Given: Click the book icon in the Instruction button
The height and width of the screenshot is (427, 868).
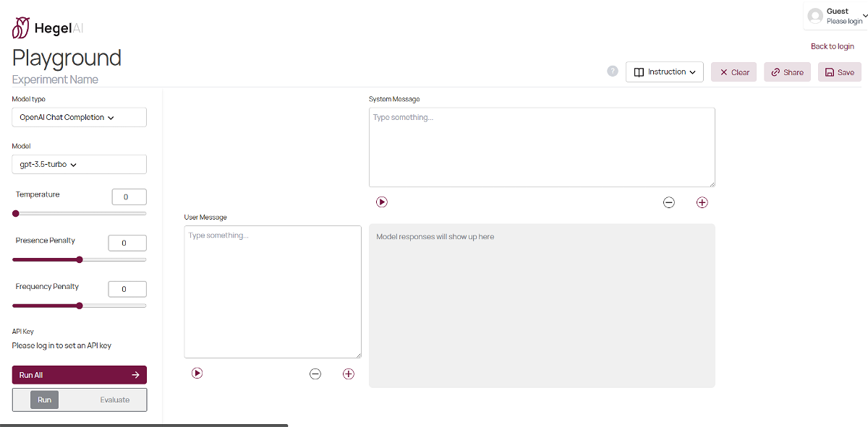Looking at the screenshot, I should [639, 72].
